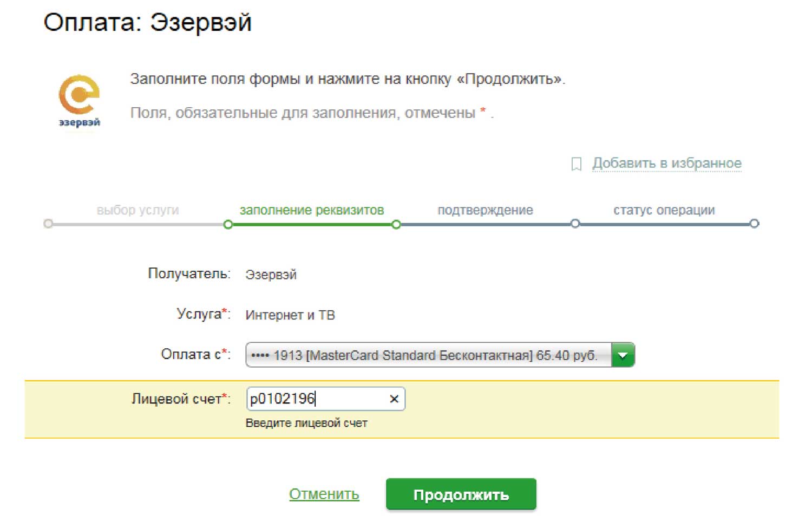Click the note about обязательные поля

[312, 113]
